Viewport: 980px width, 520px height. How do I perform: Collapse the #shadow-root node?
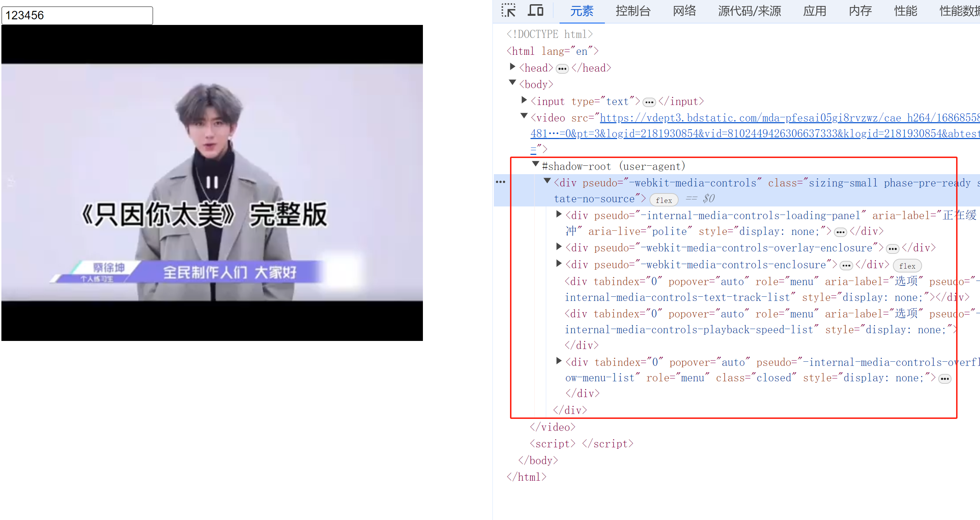[535, 164]
